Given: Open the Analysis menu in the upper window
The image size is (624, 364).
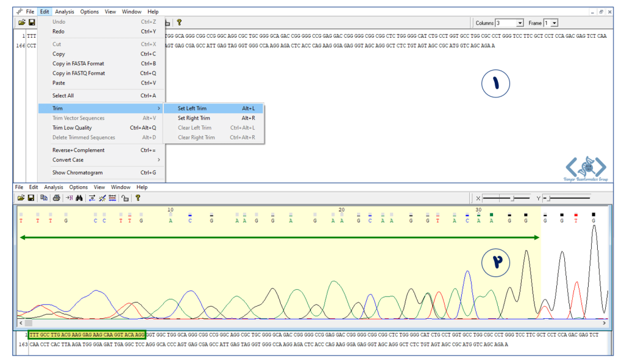Looking at the screenshot, I should click(x=65, y=12).
